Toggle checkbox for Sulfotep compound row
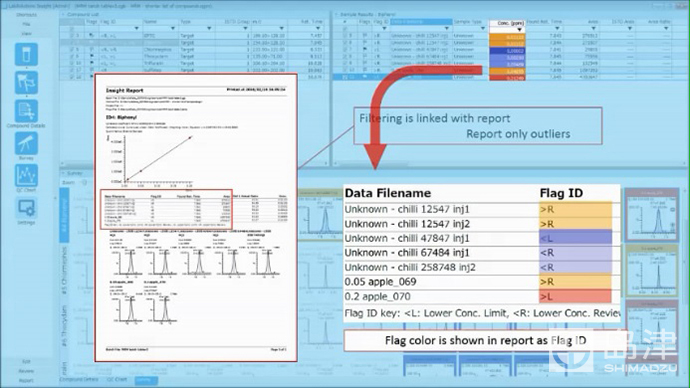The image size is (690, 388). (72, 70)
